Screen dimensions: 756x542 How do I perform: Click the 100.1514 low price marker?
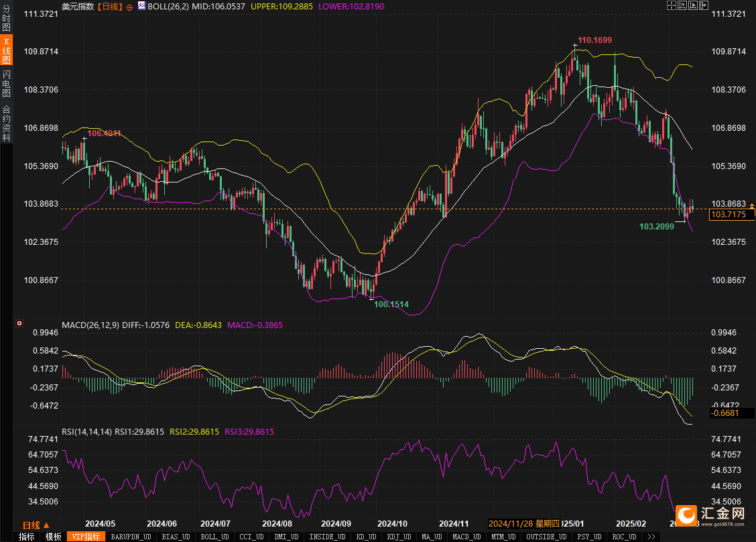pyautogui.click(x=391, y=304)
